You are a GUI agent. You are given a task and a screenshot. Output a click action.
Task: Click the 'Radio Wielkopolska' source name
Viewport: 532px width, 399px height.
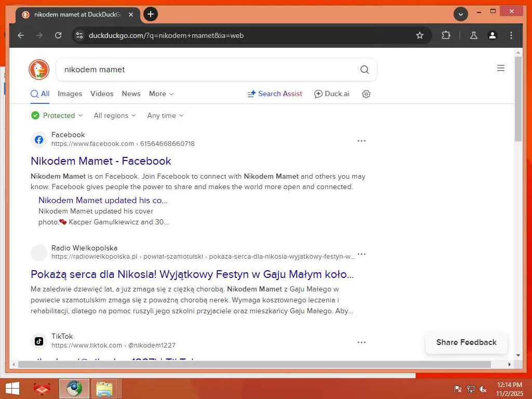tap(85, 248)
